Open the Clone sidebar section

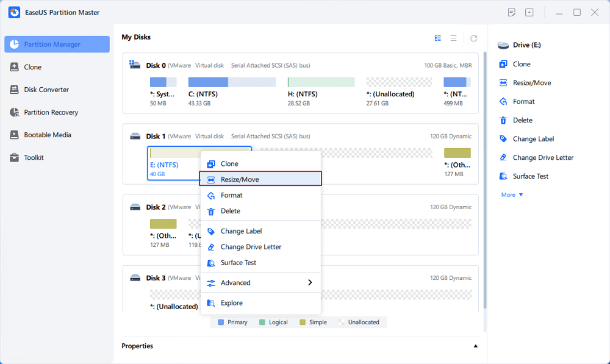tap(33, 67)
